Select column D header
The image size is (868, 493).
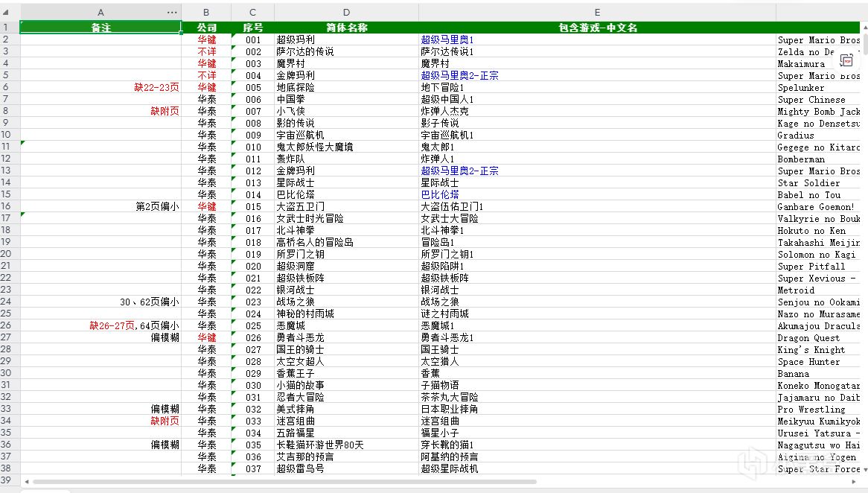pos(347,12)
